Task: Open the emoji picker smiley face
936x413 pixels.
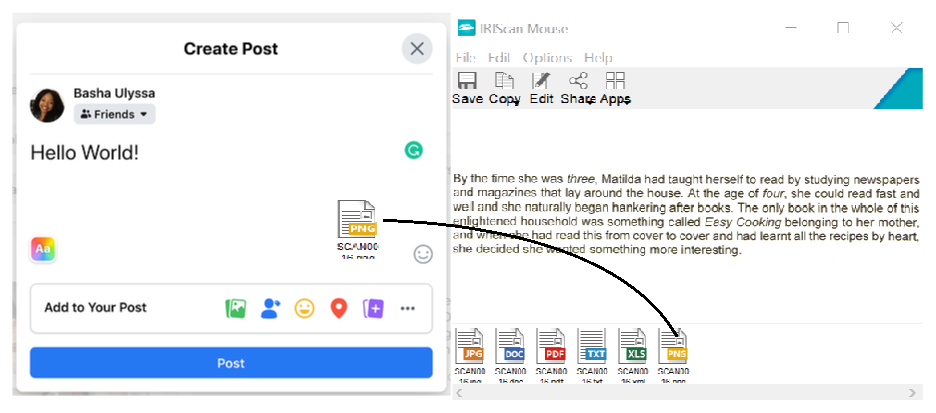Action: point(423,254)
